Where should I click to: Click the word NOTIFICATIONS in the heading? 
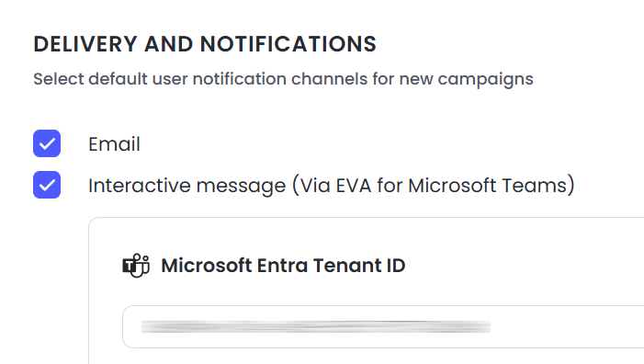click(x=288, y=44)
